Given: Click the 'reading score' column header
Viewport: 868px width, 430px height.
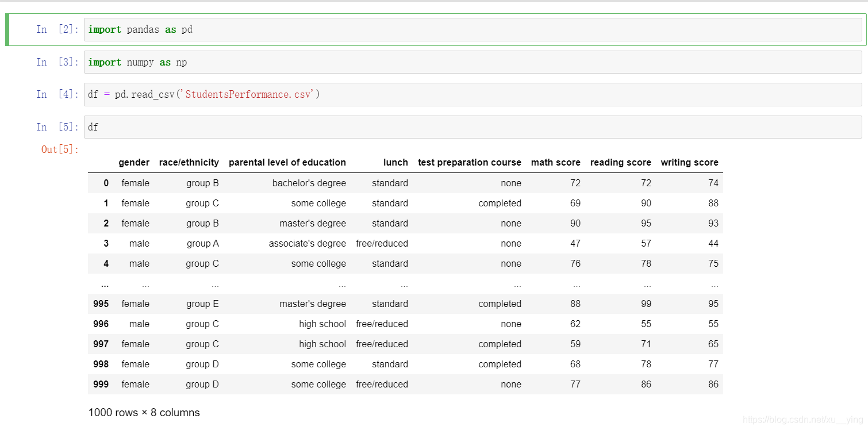Looking at the screenshot, I should coord(621,163).
